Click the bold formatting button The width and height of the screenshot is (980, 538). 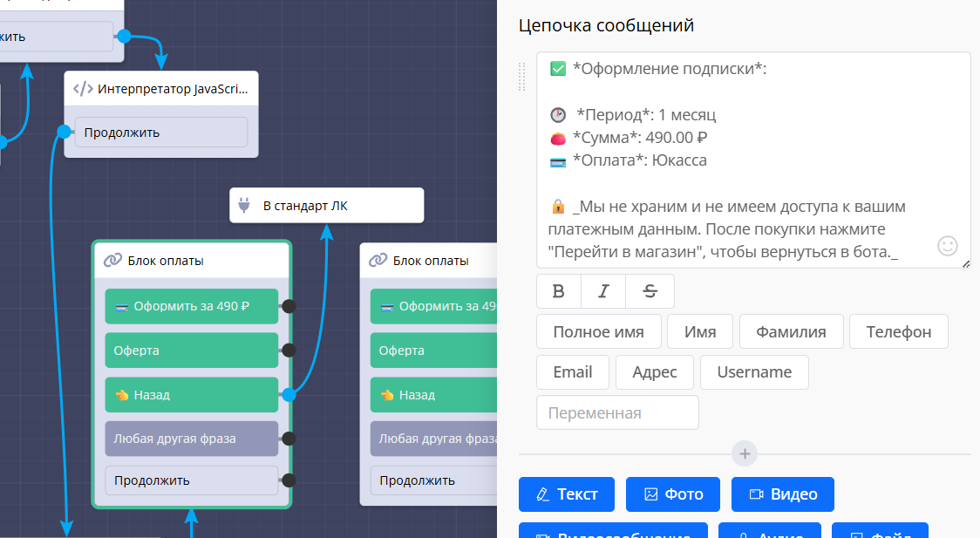tap(559, 291)
